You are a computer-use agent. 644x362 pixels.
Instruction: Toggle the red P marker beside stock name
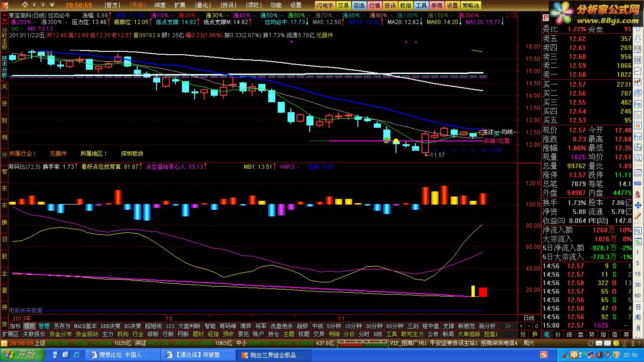546,17
